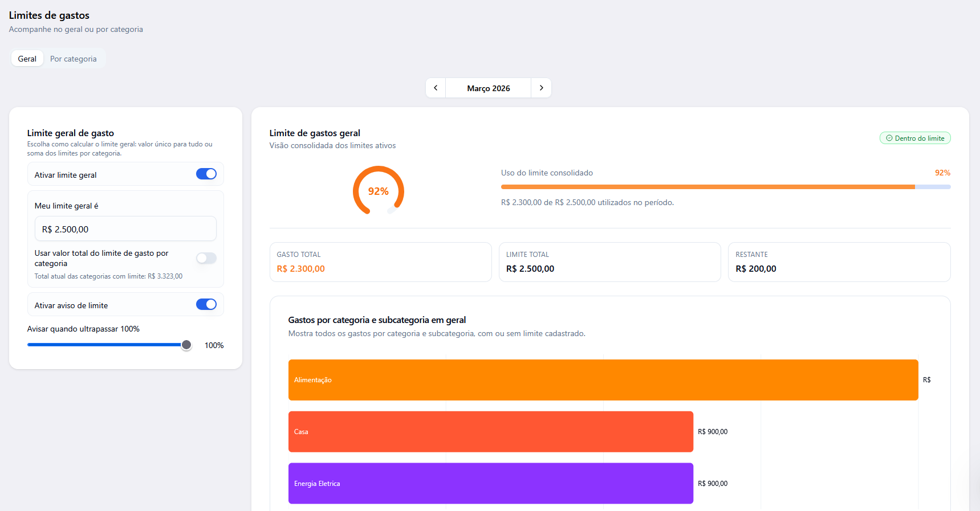Go to previous month with left chevron

pyautogui.click(x=436, y=88)
